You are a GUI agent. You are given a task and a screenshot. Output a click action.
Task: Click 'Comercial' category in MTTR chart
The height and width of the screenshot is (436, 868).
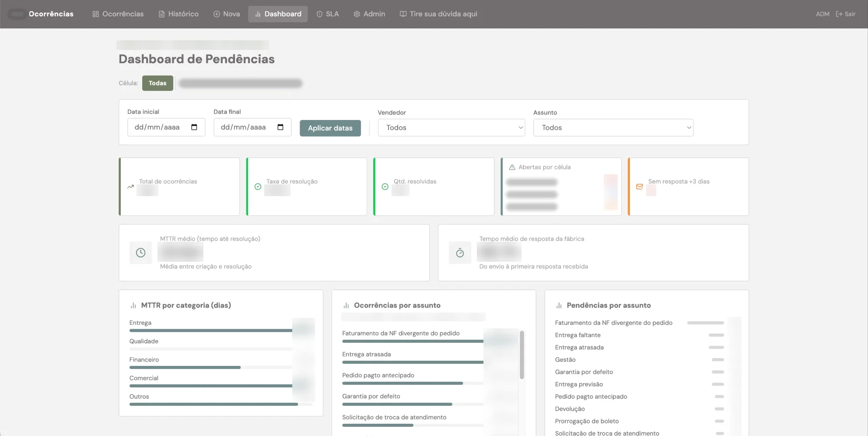[144, 378]
